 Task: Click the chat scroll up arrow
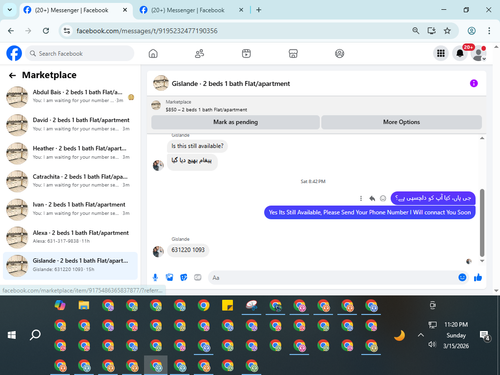point(482,138)
